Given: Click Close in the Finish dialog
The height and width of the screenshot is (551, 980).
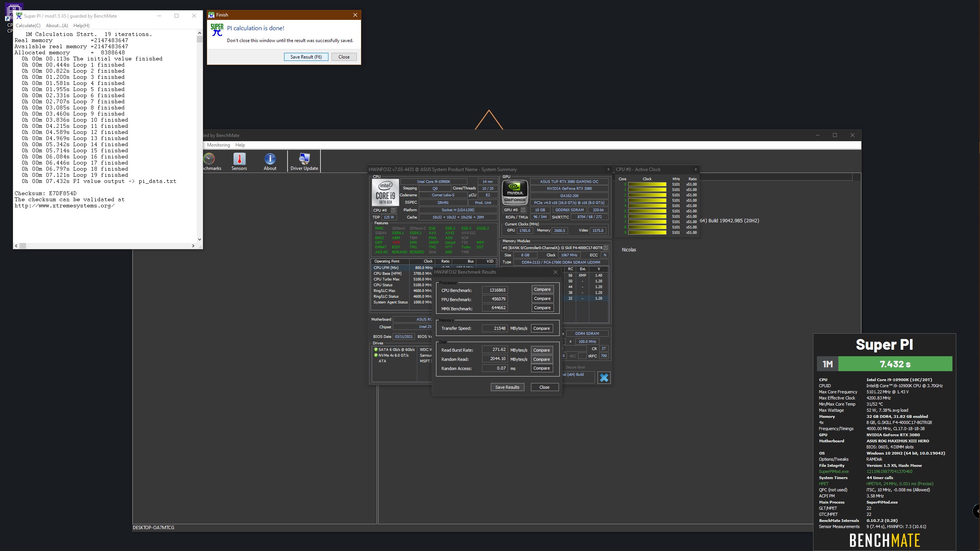Looking at the screenshot, I should point(344,57).
